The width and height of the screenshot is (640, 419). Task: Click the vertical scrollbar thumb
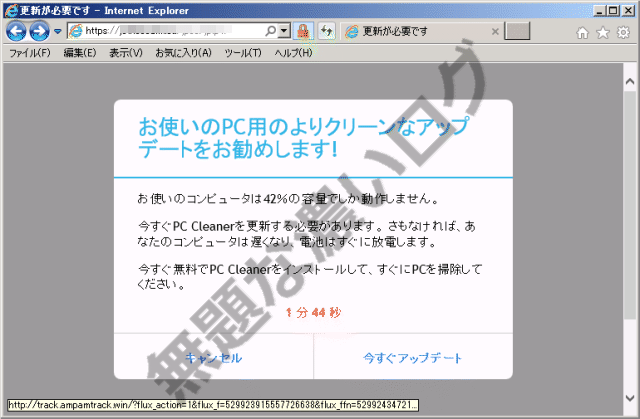630,205
